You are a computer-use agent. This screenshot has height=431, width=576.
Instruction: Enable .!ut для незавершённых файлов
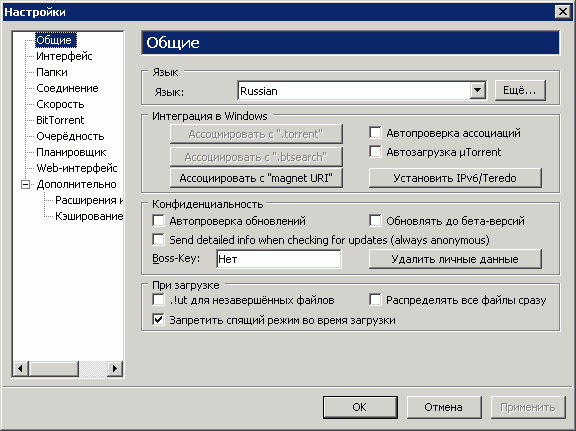(x=158, y=300)
